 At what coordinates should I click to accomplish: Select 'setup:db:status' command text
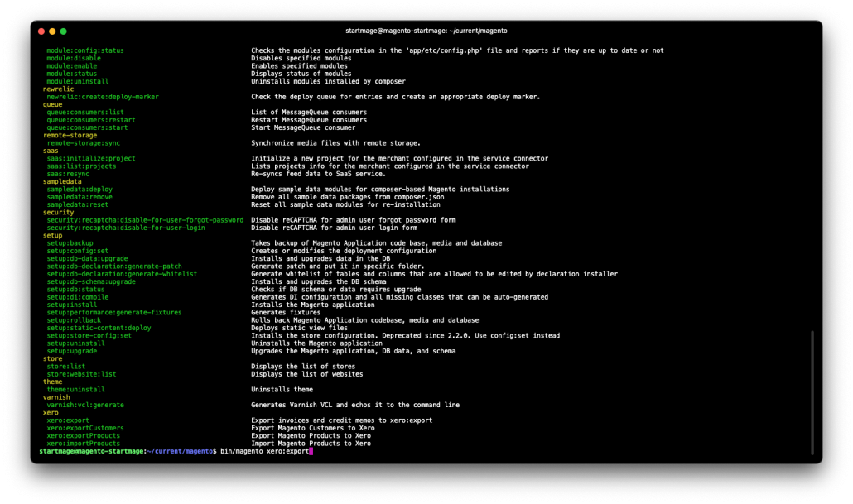click(75, 290)
